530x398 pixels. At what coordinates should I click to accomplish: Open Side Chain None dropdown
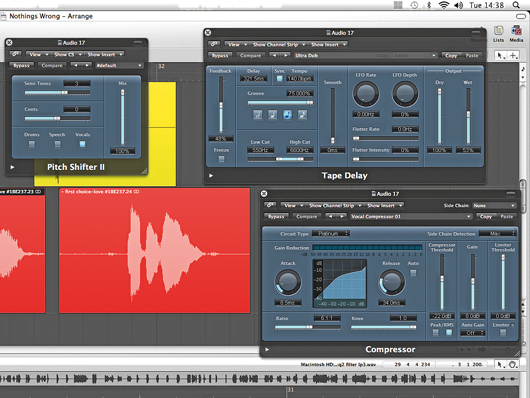tap(494, 205)
